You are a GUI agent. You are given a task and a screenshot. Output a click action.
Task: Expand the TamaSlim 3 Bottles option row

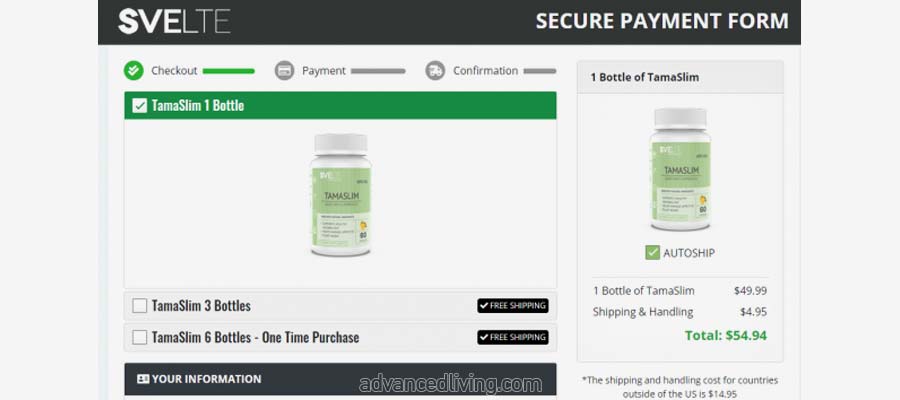coord(340,306)
